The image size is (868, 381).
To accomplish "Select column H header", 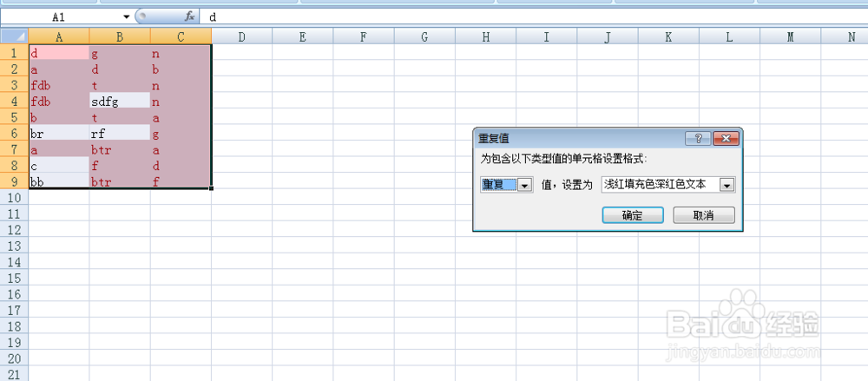I will click(x=485, y=36).
